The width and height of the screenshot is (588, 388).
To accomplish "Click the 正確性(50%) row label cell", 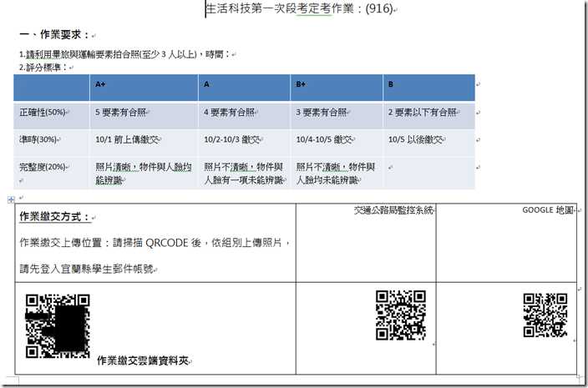I will pos(52,116).
